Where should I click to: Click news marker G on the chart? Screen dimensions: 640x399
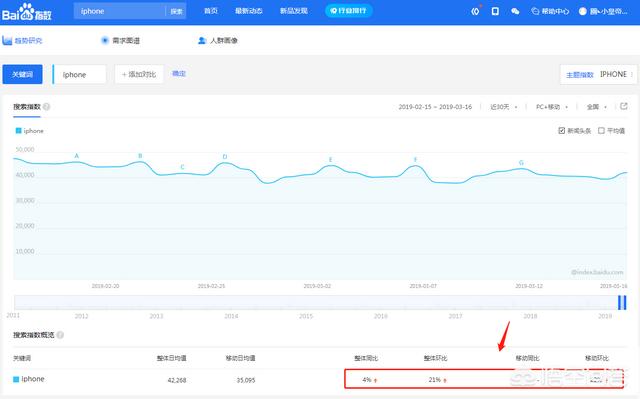tap(521, 162)
